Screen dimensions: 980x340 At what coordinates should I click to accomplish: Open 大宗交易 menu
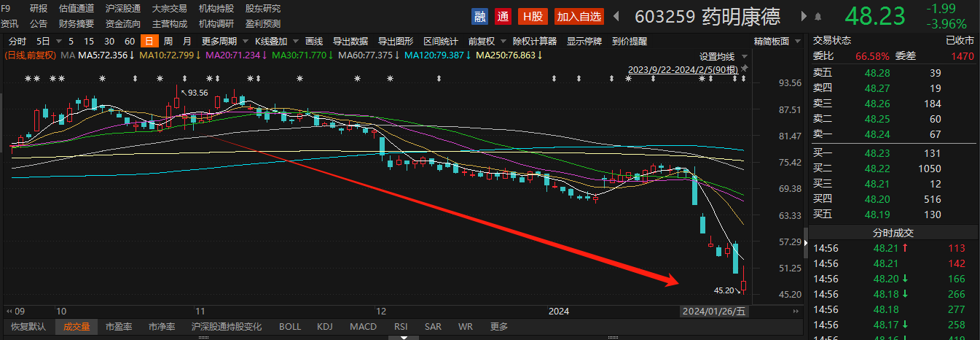point(170,9)
